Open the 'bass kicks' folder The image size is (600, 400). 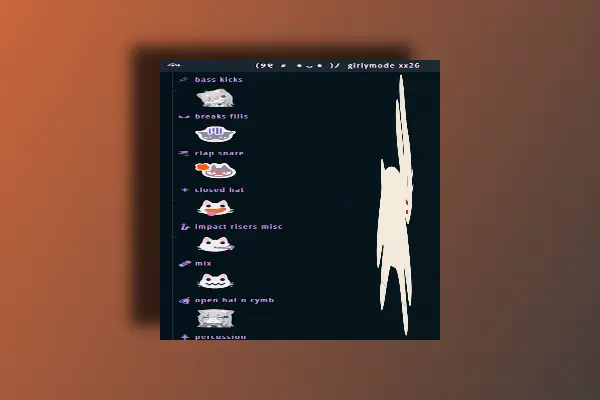point(218,80)
